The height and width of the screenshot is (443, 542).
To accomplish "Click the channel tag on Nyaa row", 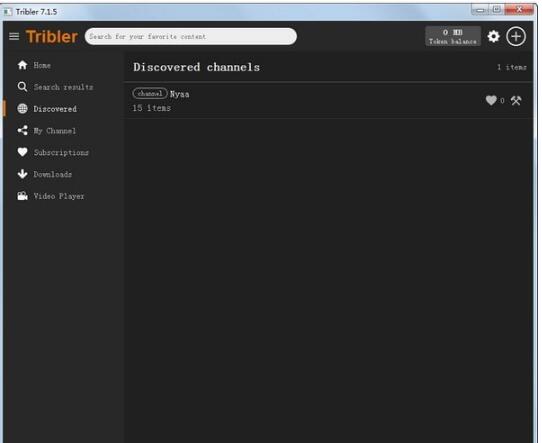I will coord(150,93).
